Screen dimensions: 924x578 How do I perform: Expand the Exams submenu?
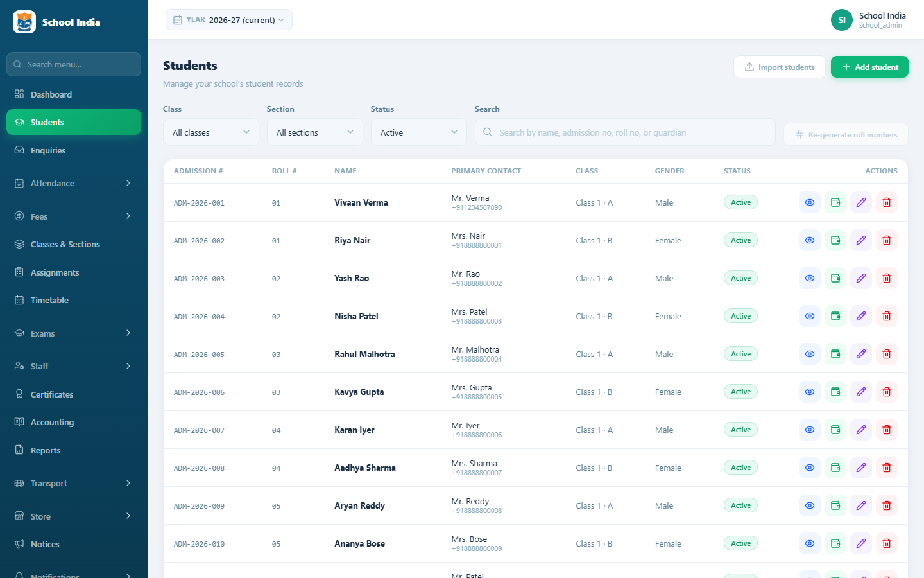click(74, 333)
